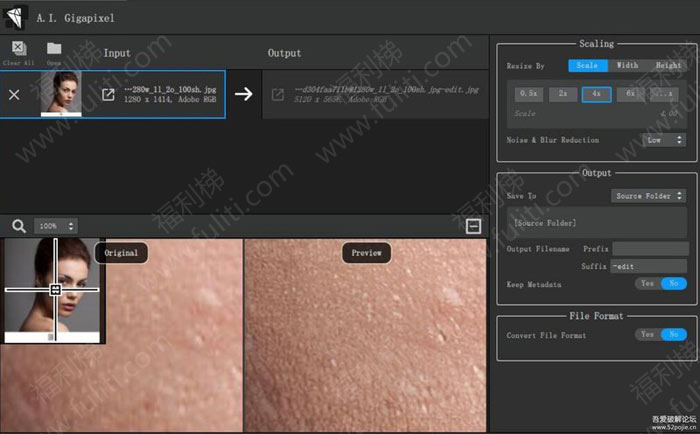Open the input file's external link icon
Image resolution: width=700 pixels, height=434 pixels.
(x=108, y=95)
